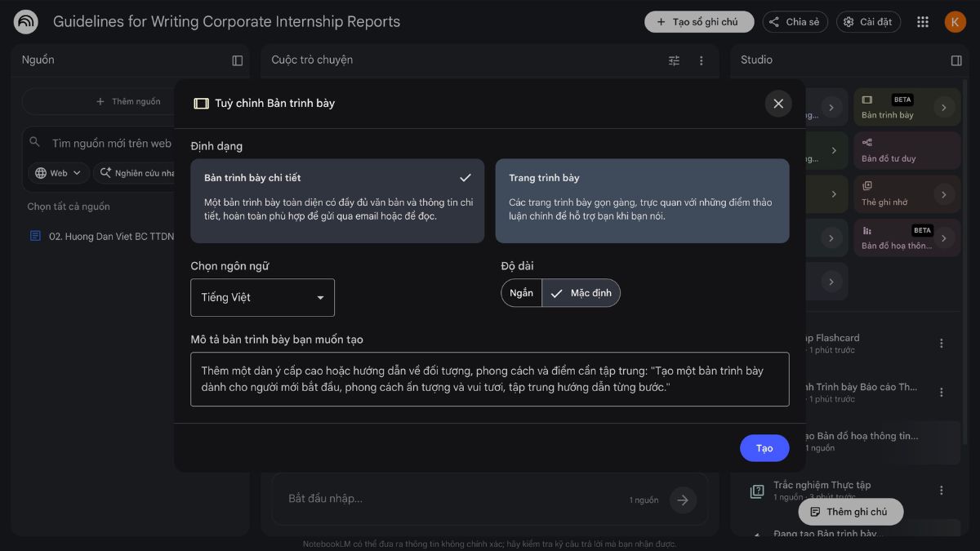Open the NotebookLM home logo
The width and height of the screenshot is (980, 551).
(x=25, y=22)
